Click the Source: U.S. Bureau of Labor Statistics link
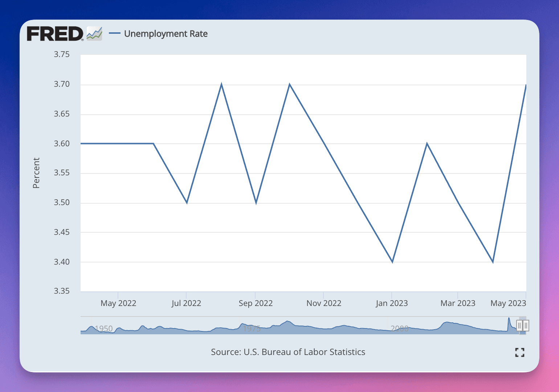The image size is (559, 392). 288,352
